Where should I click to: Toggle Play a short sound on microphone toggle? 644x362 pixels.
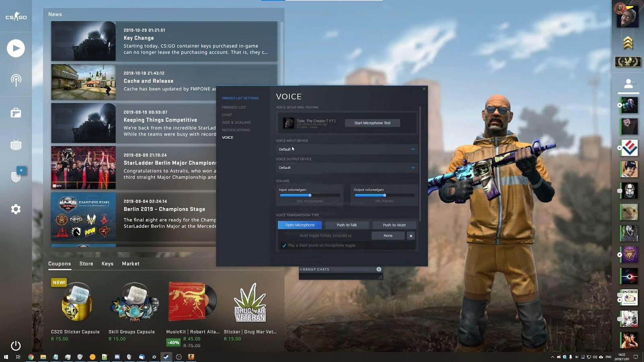(x=284, y=245)
